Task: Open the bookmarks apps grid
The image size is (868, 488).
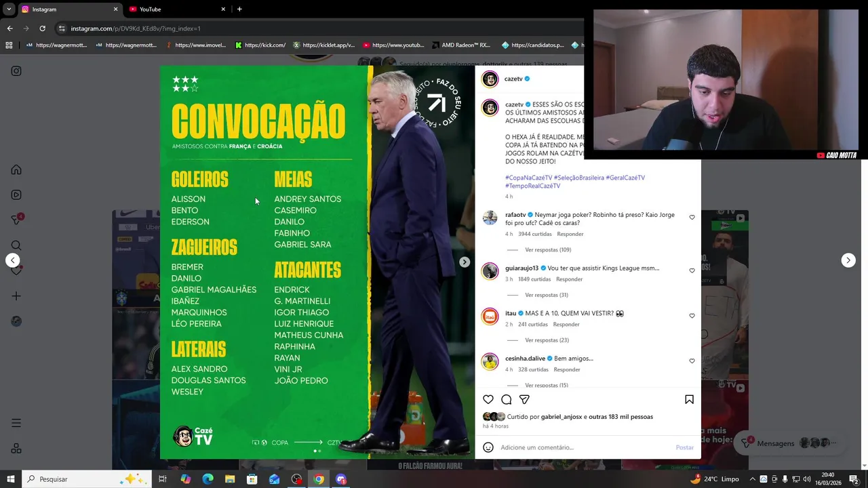Action: coord(9,45)
